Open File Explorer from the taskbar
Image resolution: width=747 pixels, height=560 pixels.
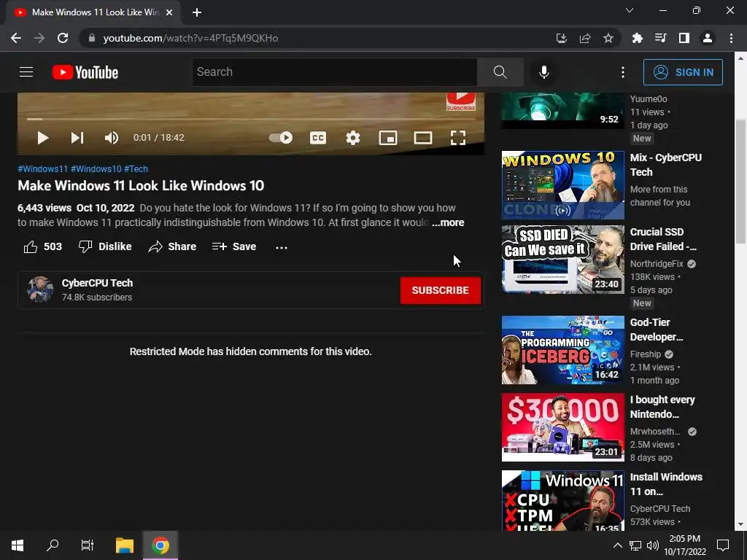pyautogui.click(x=125, y=545)
